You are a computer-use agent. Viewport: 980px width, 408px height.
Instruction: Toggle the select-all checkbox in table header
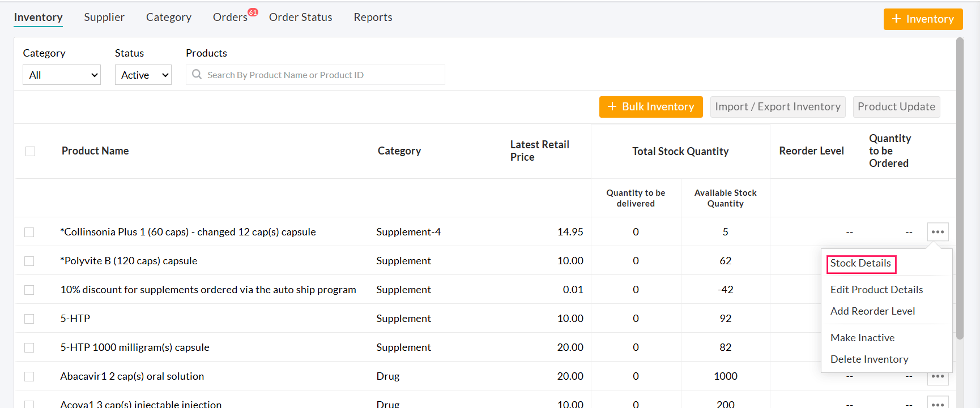(x=31, y=151)
